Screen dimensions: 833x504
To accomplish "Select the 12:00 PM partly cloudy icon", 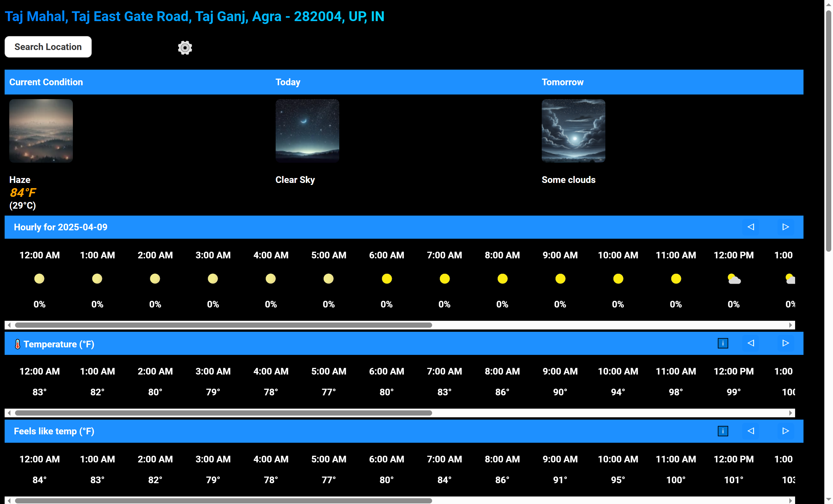I will 734,279.
